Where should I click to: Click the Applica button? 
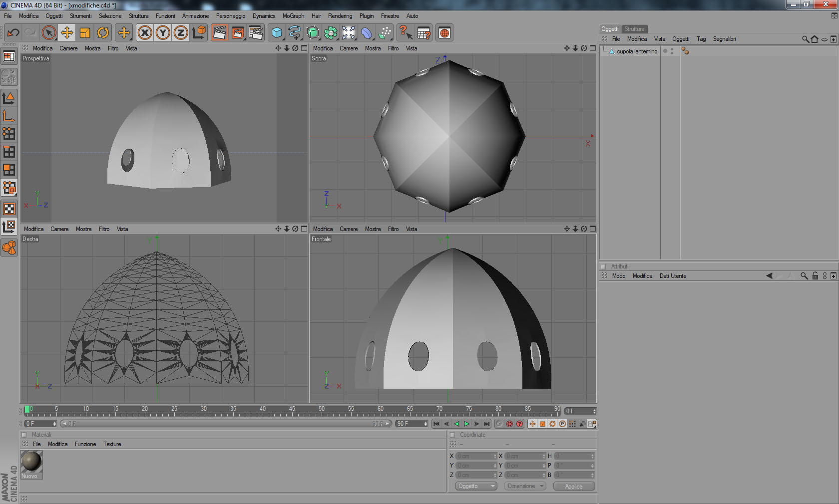click(574, 487)
